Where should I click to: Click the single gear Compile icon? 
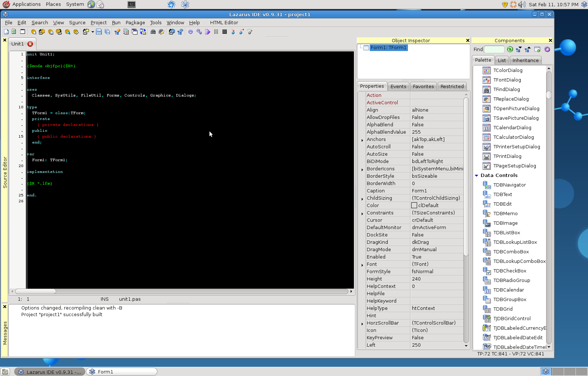(x=190, y=32)
